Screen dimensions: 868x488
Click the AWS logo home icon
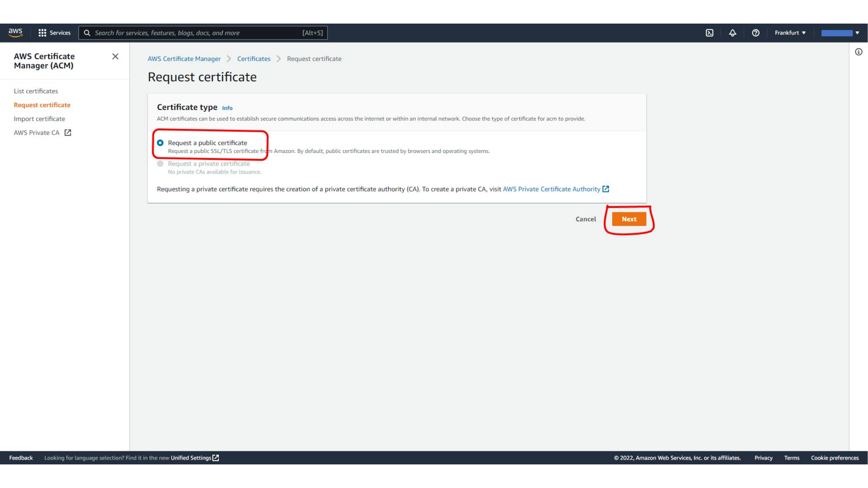[15, 33]
